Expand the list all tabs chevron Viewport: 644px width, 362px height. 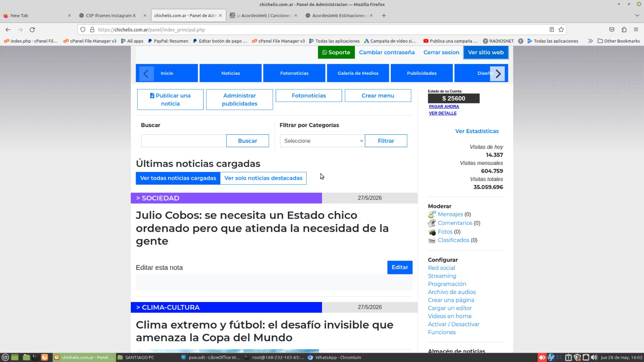(x=637, y=16)
